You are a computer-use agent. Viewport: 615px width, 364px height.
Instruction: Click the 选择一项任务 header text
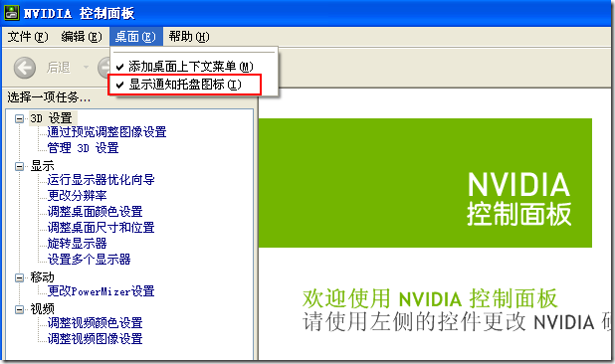coord(49,97)
